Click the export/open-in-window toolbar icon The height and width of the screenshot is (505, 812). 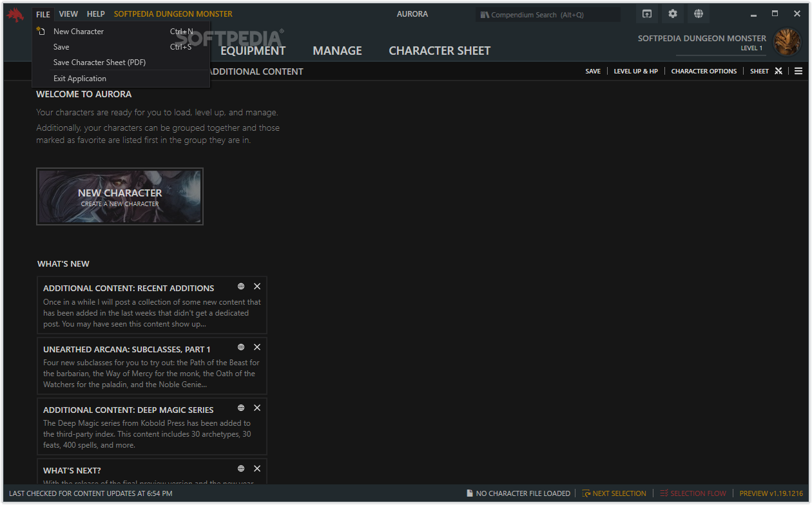(647, 14)
